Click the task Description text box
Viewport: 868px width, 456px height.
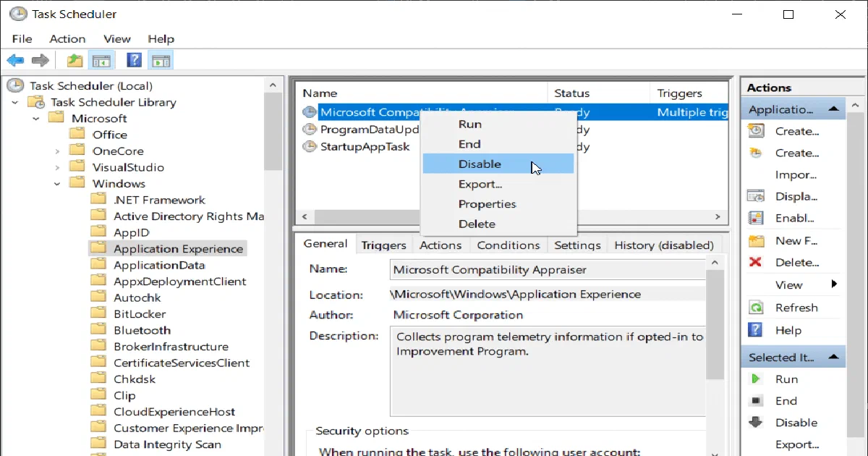coord(548,371)
